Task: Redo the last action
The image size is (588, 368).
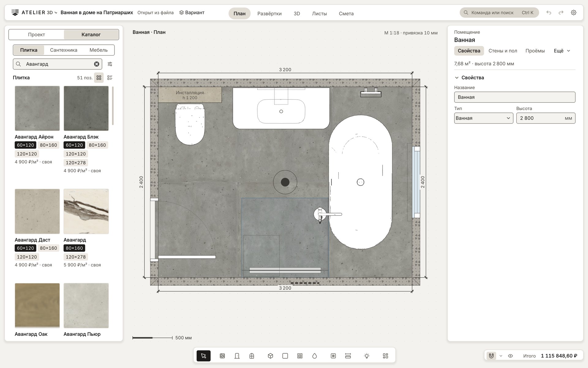Action: (561, 13)
